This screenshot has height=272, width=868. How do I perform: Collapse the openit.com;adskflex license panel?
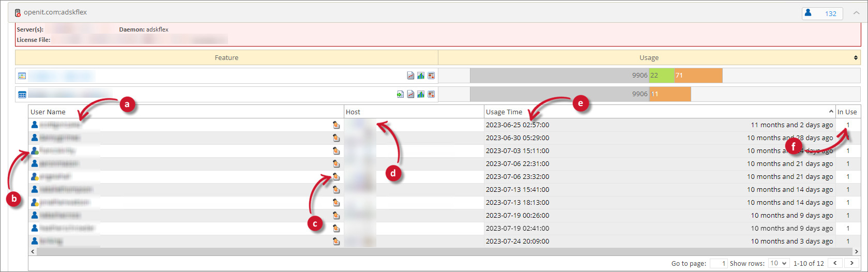click(x=856, y=13)
